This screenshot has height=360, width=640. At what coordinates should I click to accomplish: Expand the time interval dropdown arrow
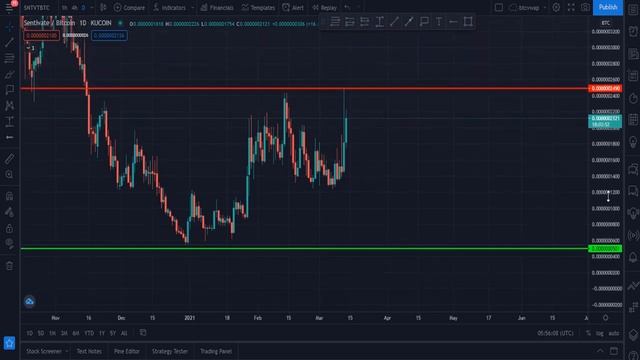click(x=92, y=7)
